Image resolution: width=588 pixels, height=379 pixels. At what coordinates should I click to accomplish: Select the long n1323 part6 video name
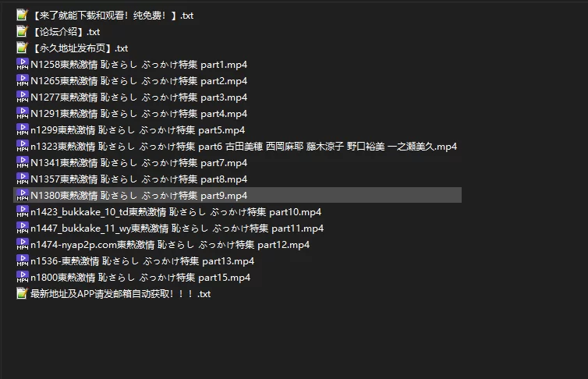tap(243, 147)
